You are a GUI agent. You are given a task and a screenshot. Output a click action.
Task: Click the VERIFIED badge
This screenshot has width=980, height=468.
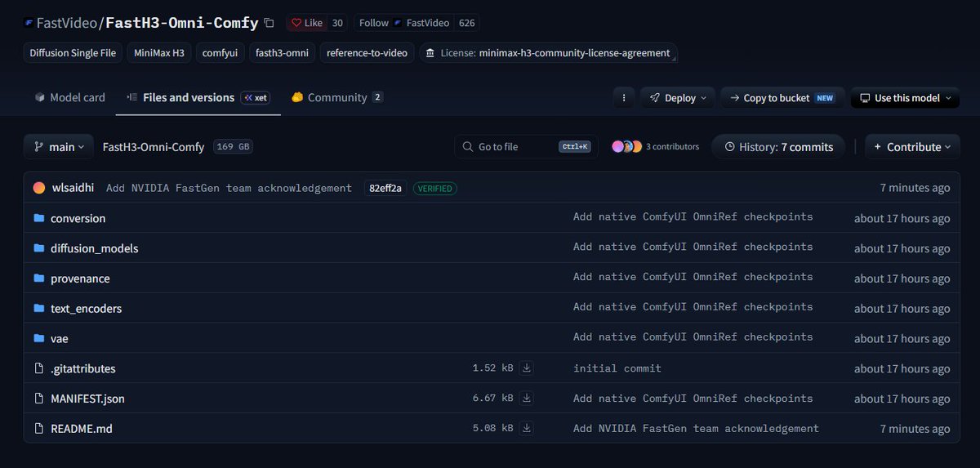click(434, 188)
